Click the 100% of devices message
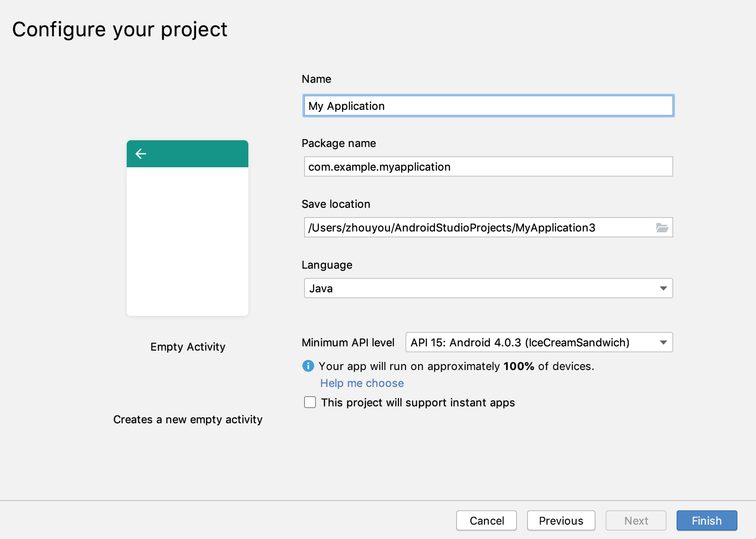 pyautogui.click(x=456, y=366)
